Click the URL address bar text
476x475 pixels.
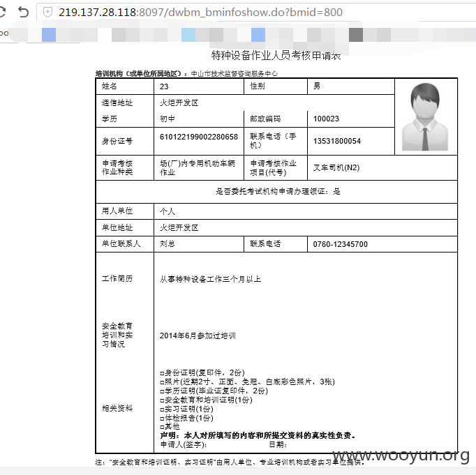(200, 12)
